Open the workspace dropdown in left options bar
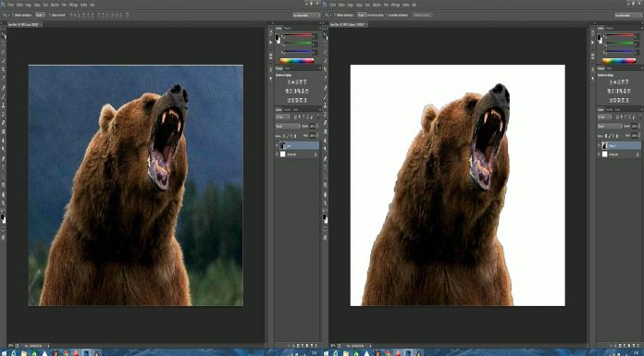The width and height of the screenshot is (644, 356). 306,15
